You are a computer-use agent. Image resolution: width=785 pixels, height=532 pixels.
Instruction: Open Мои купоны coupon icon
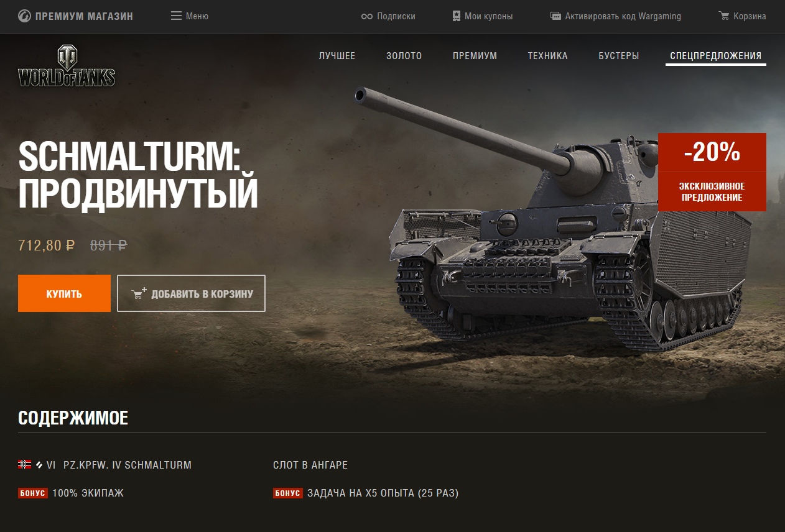[457, 16]
